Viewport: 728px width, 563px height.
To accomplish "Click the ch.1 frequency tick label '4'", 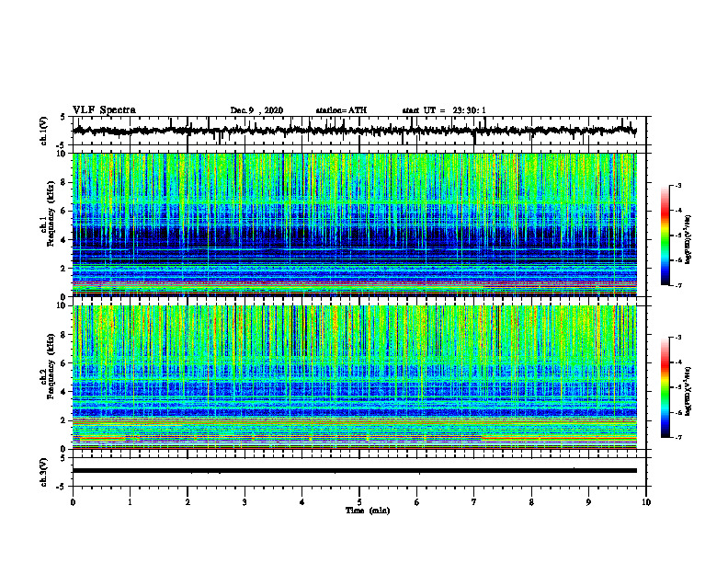I will coord(63,240).
